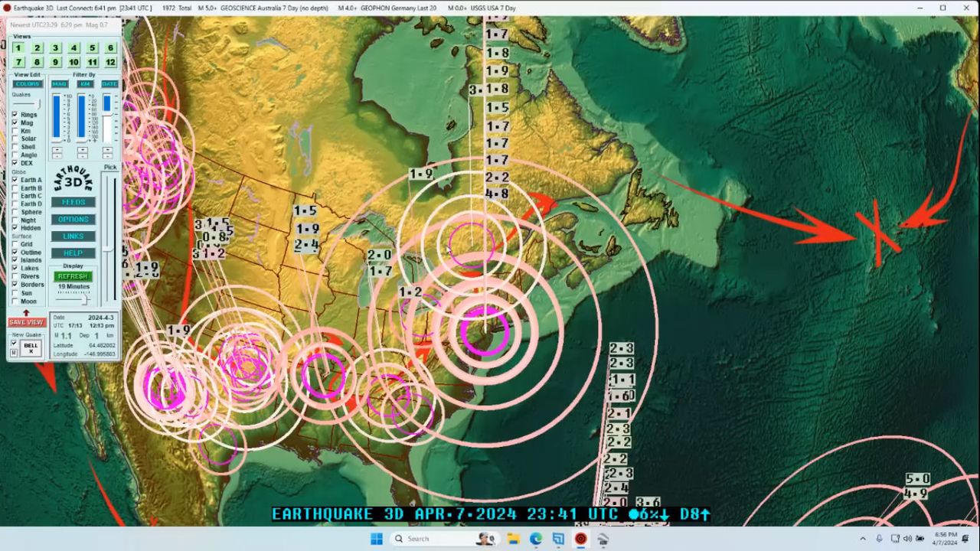The height and width of the screenshot is (551, 980).
Task: Click lower stepper under the DATE filter
Action: pos(107,155)
